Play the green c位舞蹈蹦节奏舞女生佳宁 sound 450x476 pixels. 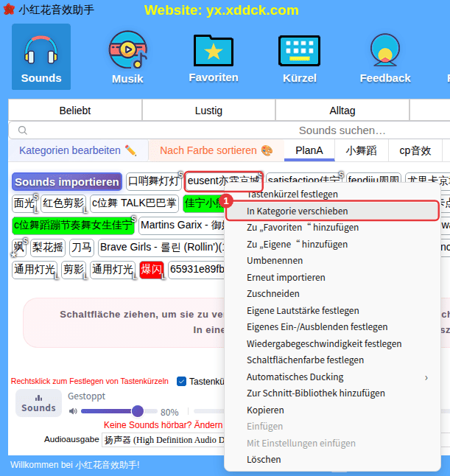tap(73, 225)
